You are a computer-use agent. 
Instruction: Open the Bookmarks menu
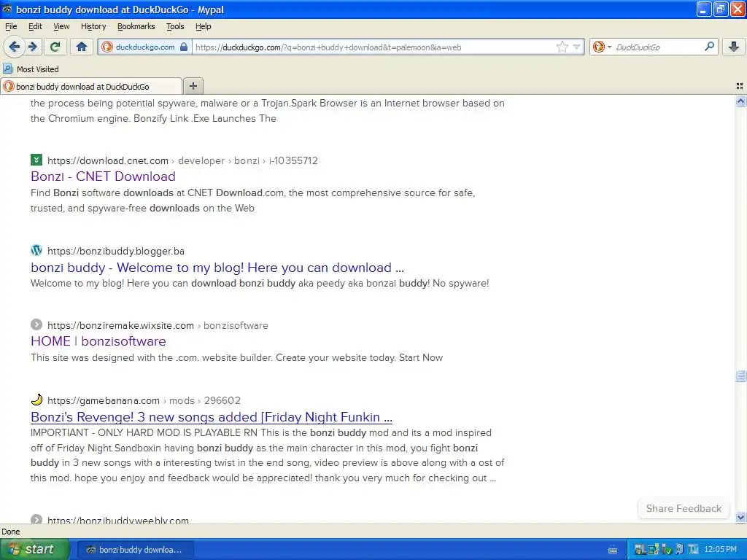[136, 27]
